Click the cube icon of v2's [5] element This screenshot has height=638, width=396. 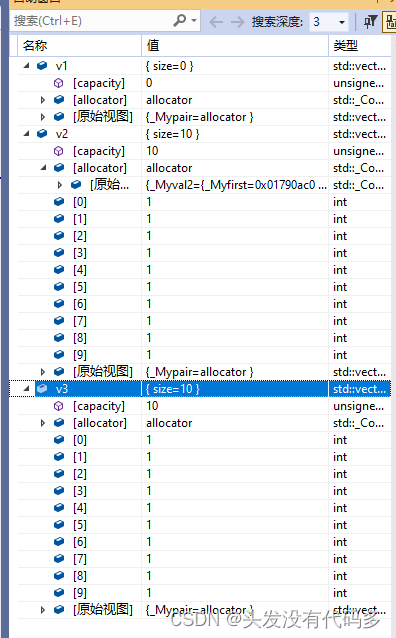pyautogui.click(x=59, y=286)
